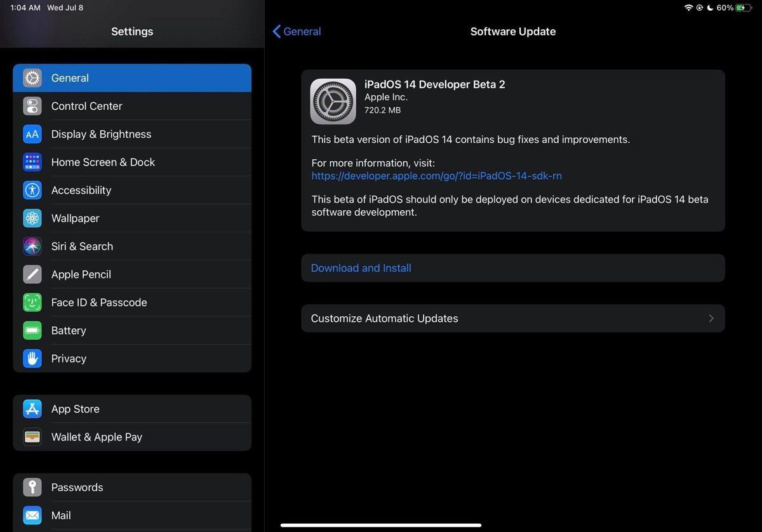Select the Face ID & Passcode icon
Viewport: 762px width, 532px height.
(x=32, y=302)
